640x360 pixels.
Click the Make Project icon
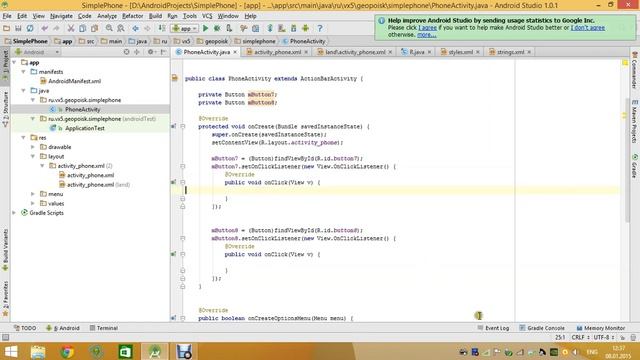(x=162, y=28)
